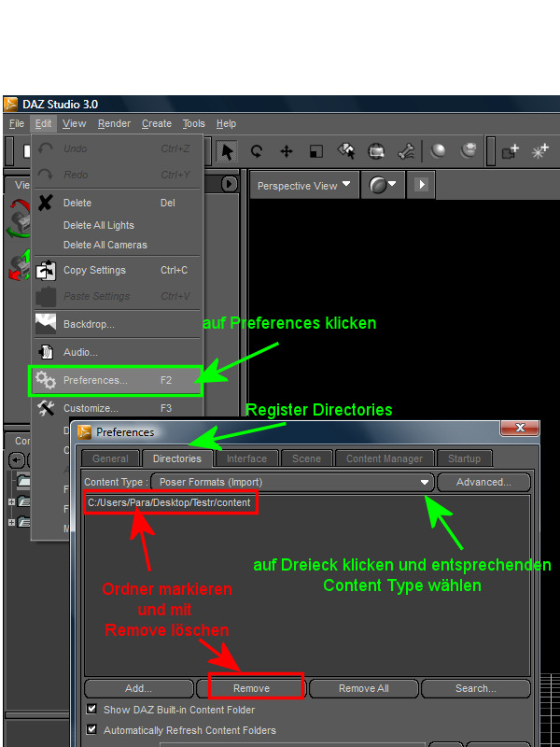Screen dimensions: 560x747
Task: Click the Remove All button
Action: pyautogui.click(x=364, y=688)
